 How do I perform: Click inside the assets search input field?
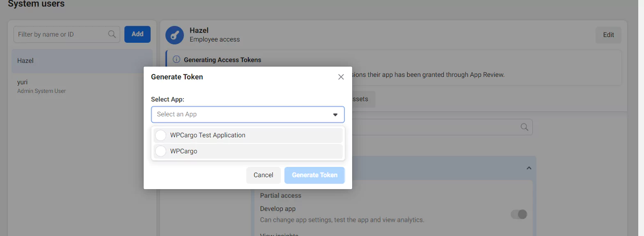(x=435, y=127)
